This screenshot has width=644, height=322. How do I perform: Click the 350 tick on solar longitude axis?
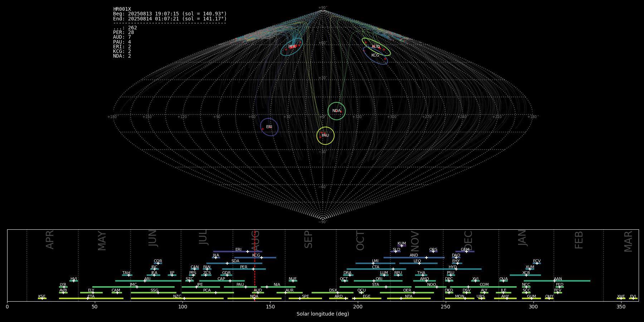(621, 307)
